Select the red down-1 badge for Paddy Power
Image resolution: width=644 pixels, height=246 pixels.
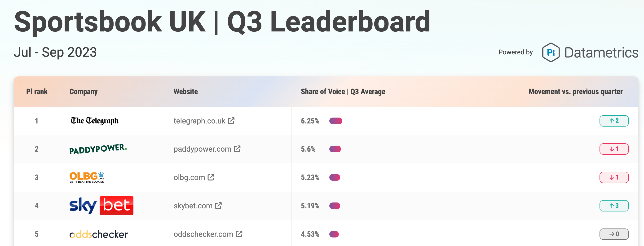[x=614, y=149]
